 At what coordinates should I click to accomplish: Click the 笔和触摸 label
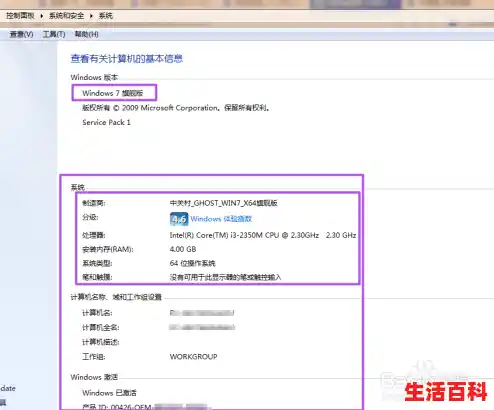coord(97,277)
